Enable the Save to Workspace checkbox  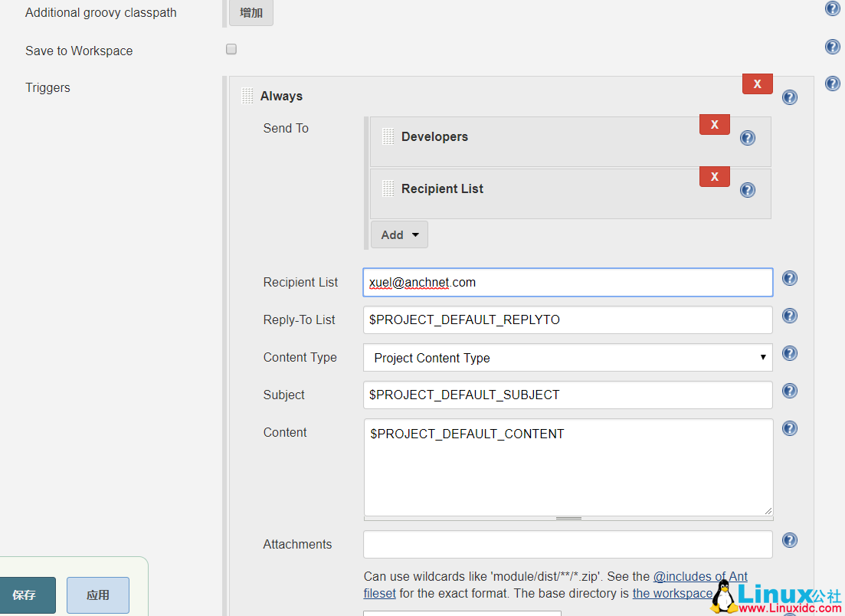click(231, 48)
